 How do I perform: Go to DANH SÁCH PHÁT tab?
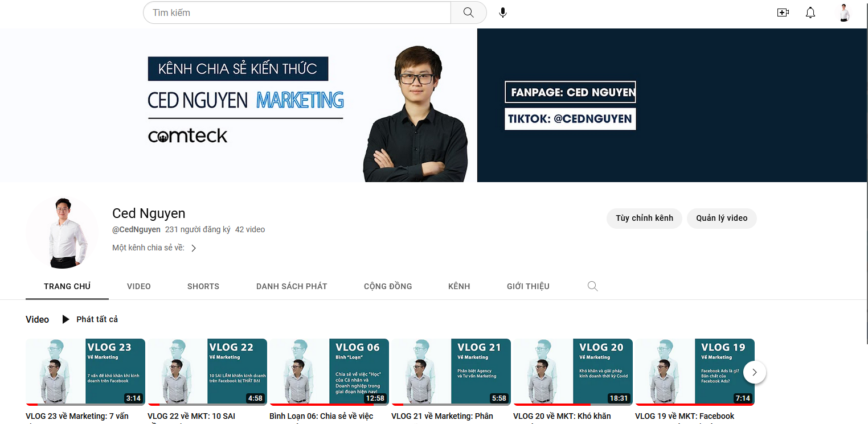[292, 286]
